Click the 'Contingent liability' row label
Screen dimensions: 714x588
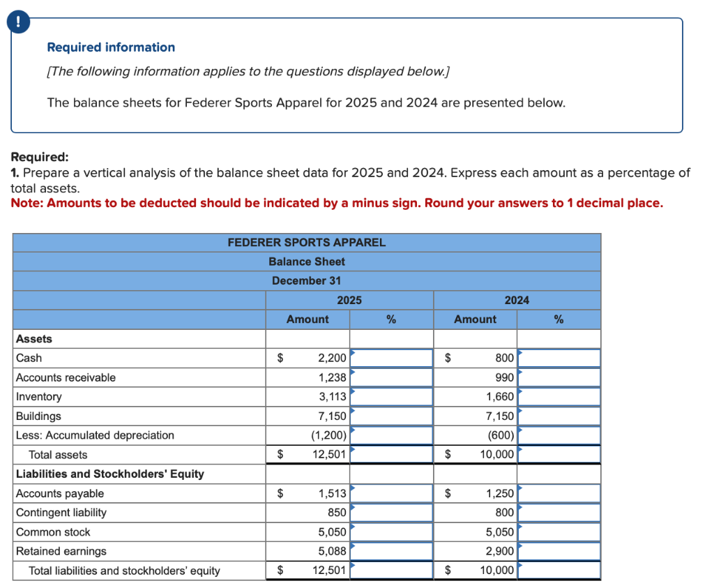point(61,513)
